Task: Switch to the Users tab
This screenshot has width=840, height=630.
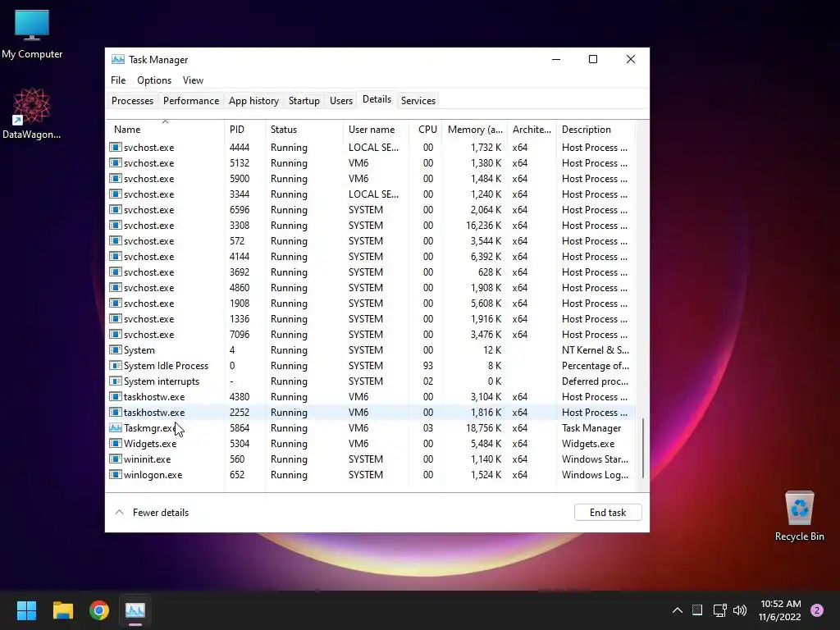Action: point(341,101)
